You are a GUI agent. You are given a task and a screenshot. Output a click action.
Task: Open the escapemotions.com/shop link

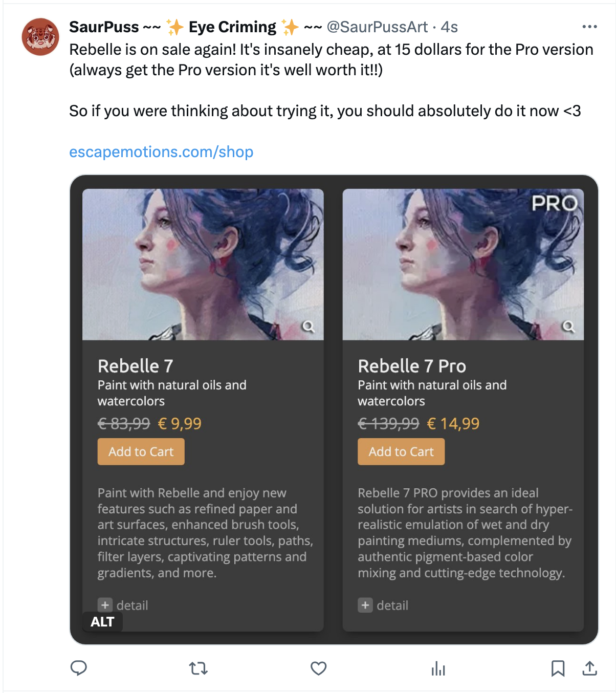click(161, 152)
